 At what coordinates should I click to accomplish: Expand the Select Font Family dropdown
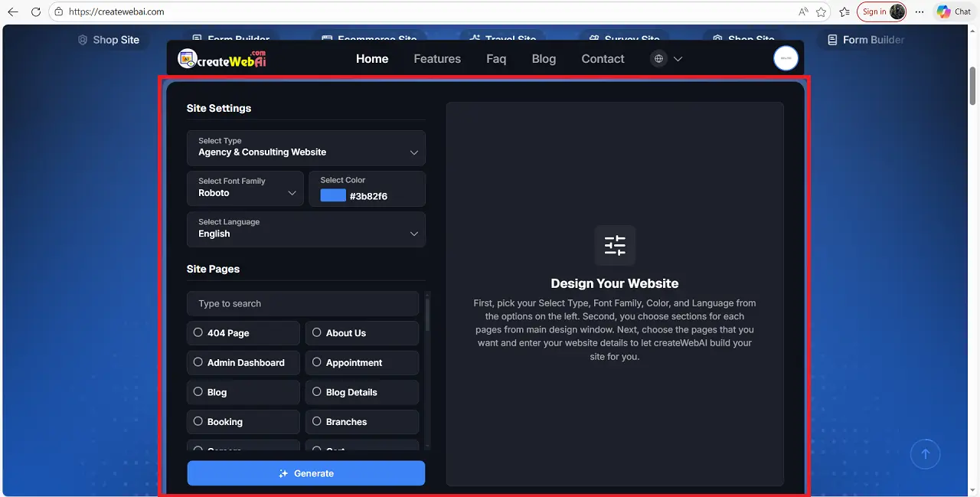coord(245,188)
